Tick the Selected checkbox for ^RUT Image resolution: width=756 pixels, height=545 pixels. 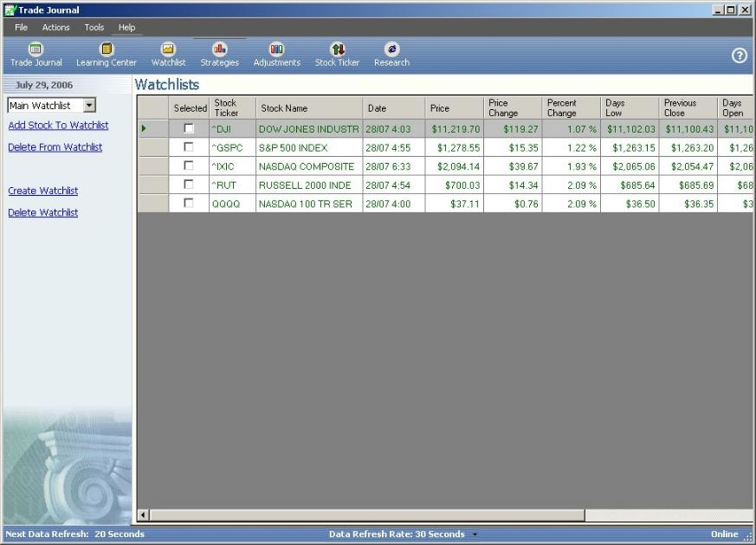pyautogui.click(x=189, y=185)
